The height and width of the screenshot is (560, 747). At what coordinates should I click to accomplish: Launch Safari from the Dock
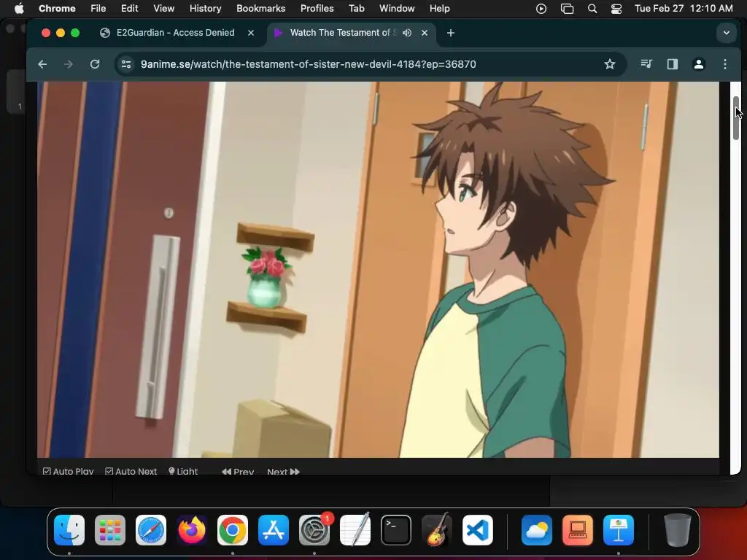[x=151, y=530]
